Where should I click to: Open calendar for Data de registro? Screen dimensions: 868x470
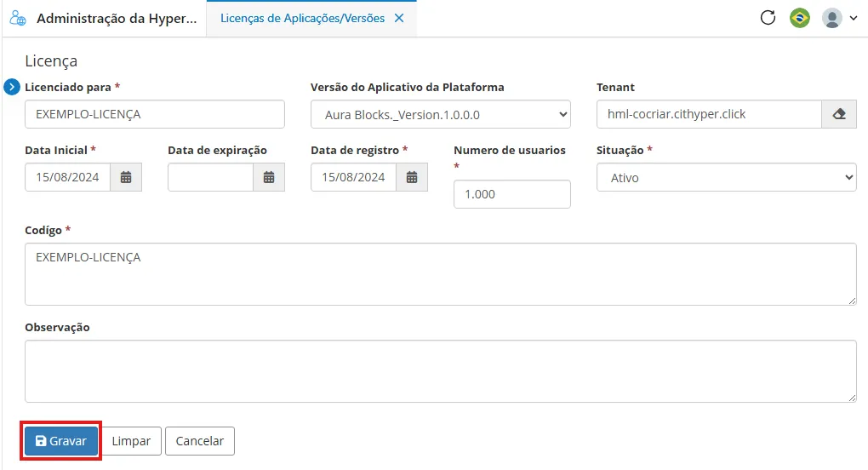[412, 177]
